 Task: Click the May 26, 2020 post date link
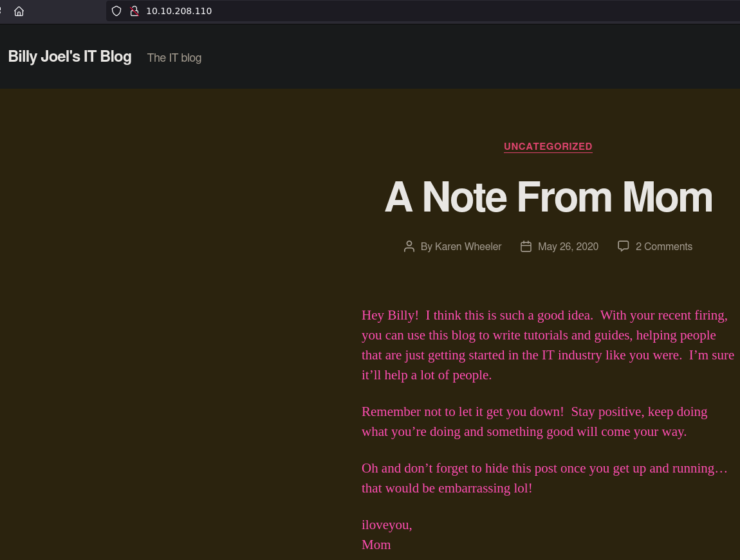point(568,246)
